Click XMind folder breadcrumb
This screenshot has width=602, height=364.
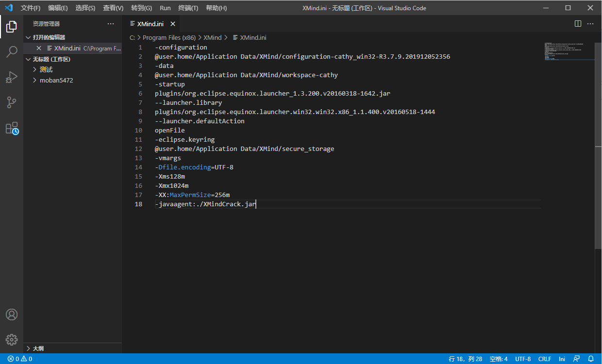point(212,37)
